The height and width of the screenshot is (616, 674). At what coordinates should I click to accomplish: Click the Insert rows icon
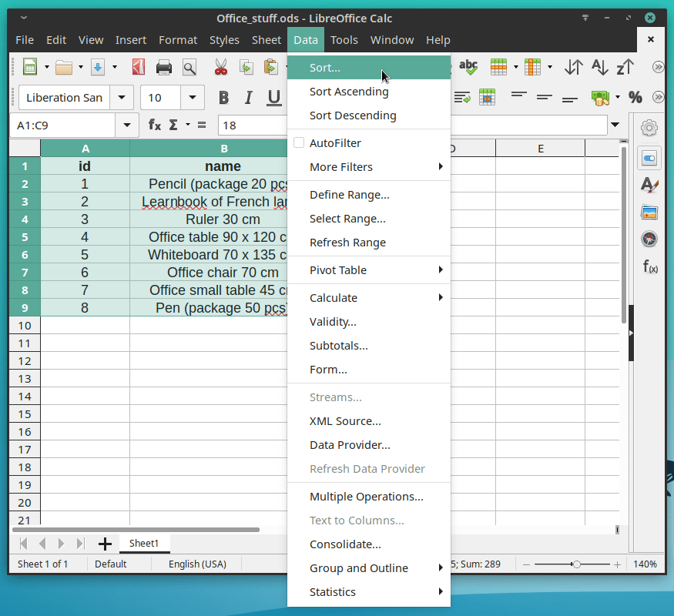498,67
